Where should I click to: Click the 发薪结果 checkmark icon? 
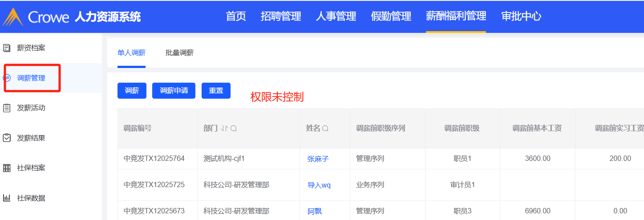7,138
